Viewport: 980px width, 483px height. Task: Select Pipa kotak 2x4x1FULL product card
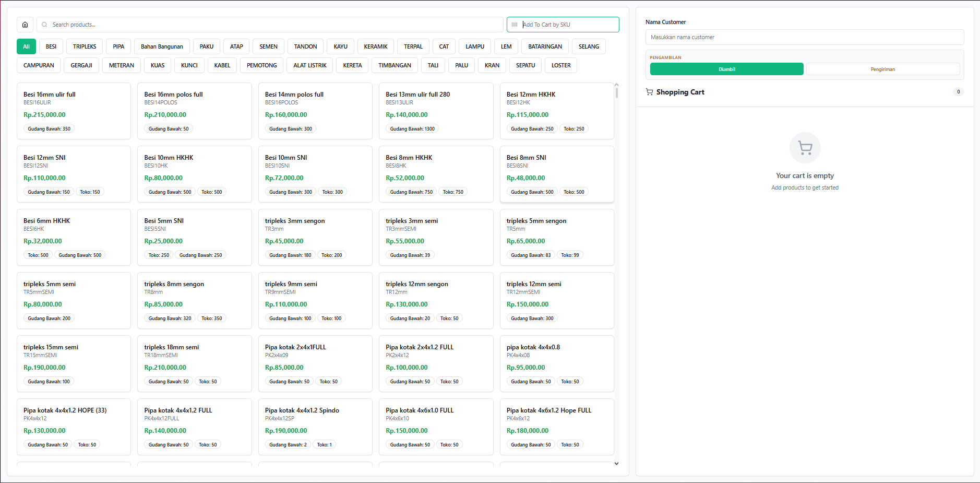[x=315, y=363]
